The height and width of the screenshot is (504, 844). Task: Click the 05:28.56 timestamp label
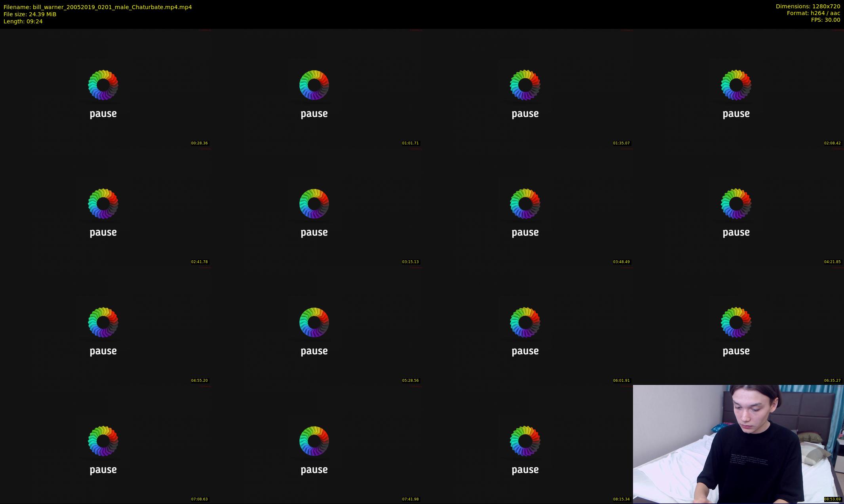click(410, 381)
